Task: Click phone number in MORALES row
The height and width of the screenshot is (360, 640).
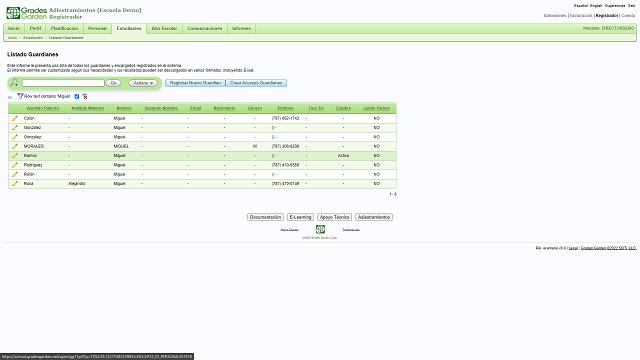Action: [x=285, y=146]
